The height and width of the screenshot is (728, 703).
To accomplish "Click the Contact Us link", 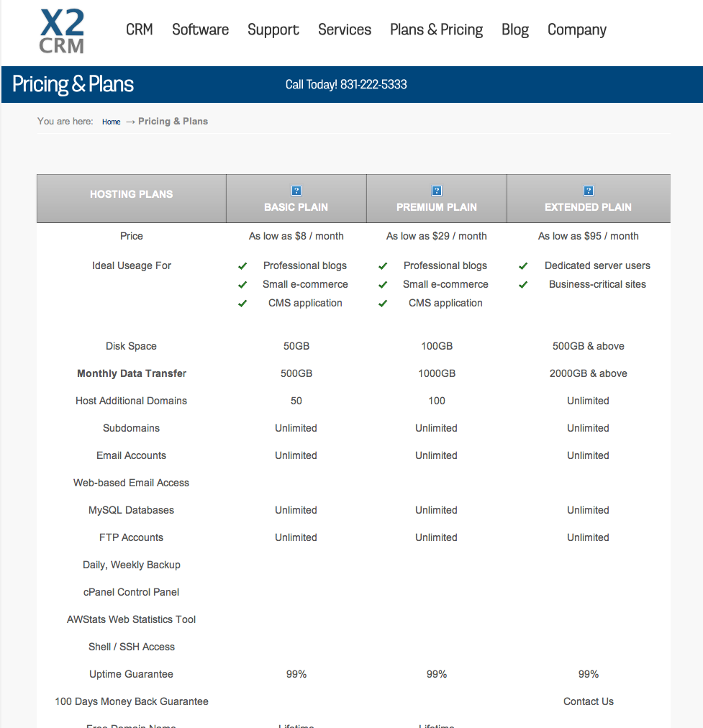I will 588,701.
